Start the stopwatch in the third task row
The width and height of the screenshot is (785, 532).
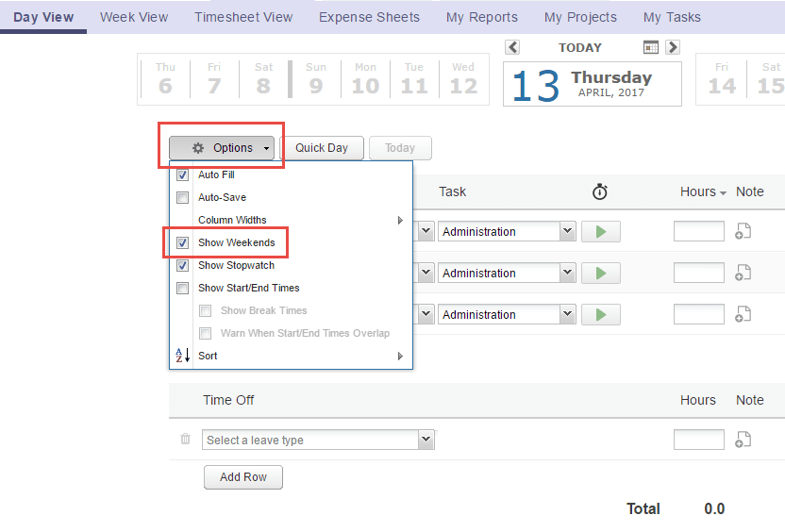pyautogui.click(x=600, y=315)
